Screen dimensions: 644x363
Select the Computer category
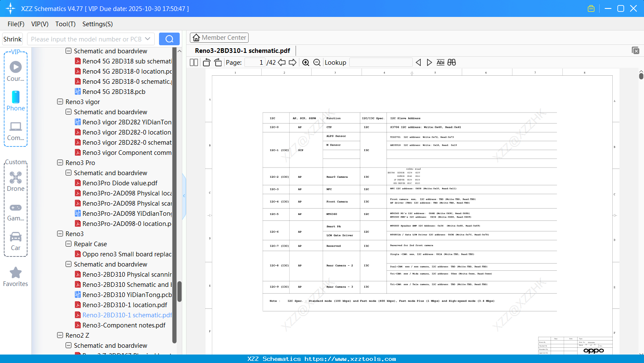click(16, 131)
